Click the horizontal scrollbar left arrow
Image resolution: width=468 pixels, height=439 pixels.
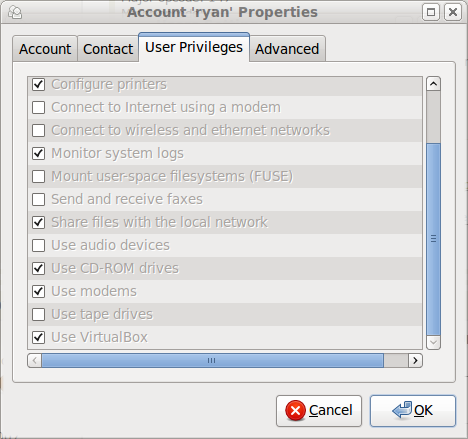pyautogui.click(x=35, y=360)
